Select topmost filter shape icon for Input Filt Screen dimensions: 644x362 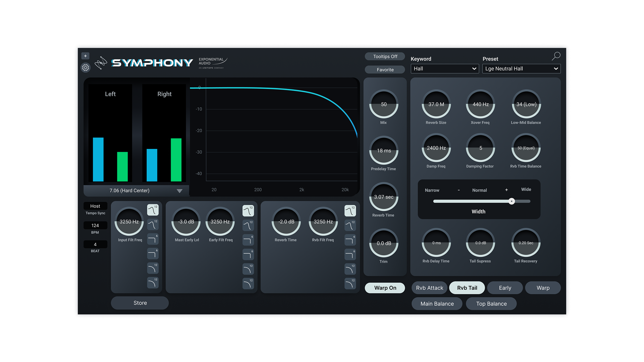[x=153, y=210]
